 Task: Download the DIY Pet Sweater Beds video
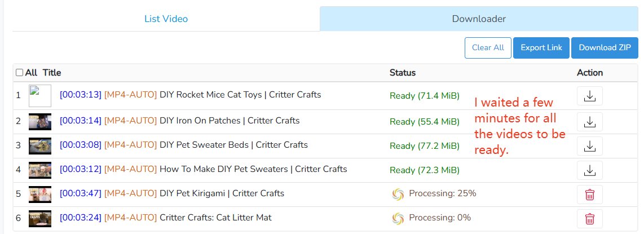(589, 146)
